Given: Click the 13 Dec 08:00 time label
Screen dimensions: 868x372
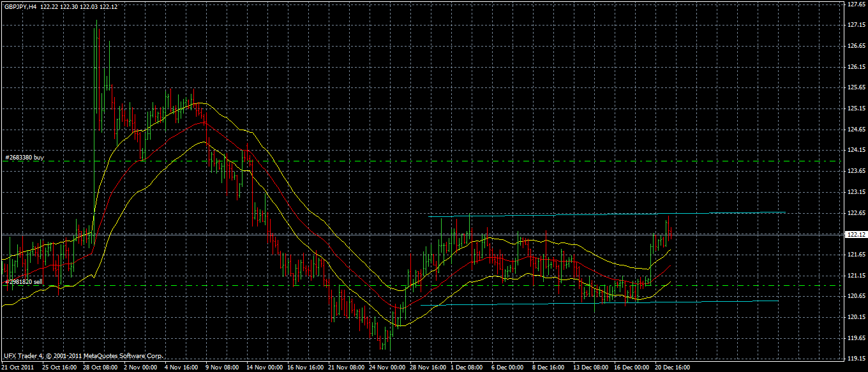Looking at the screenshot, I should coord(590,368).
